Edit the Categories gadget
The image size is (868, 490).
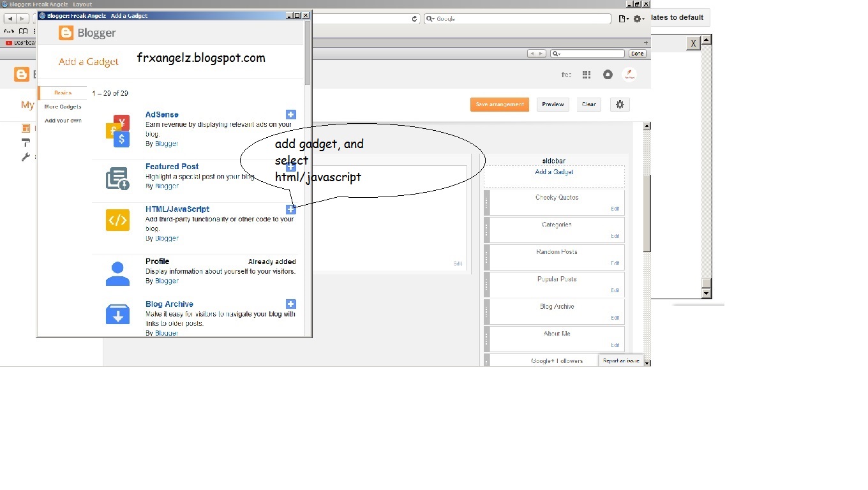[x=615, y=236]
